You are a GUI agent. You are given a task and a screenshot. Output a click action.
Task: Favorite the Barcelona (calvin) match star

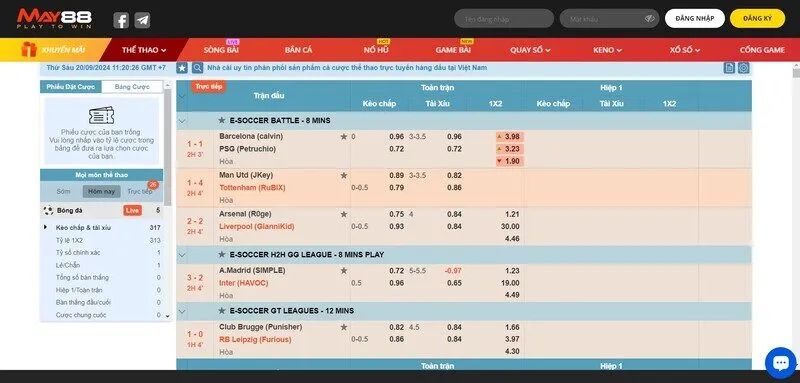[344, 137]
